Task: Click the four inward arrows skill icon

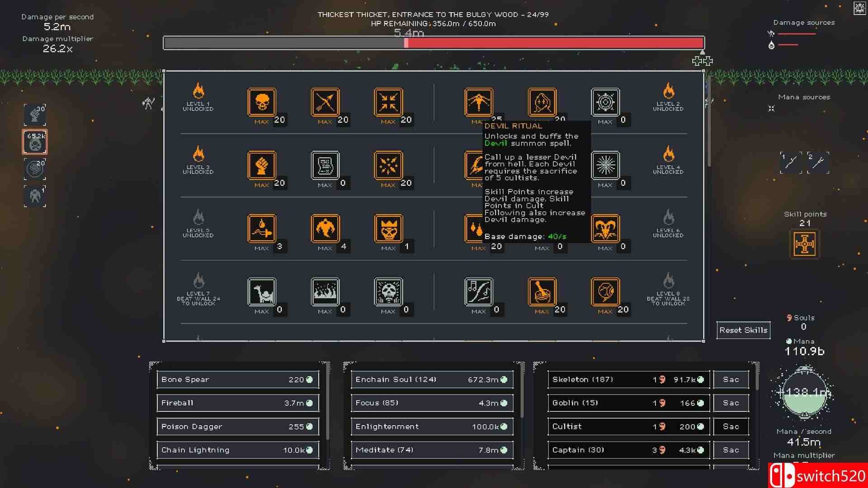Action: (388, 102)
